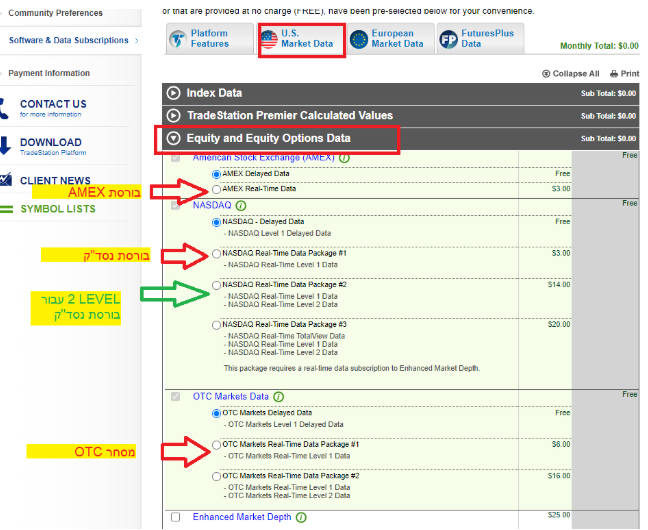Image resolution: width=648 pixels, height=530 pixels.
Task: Click the Index Data Sub Total value
Action: pos(608,94)
